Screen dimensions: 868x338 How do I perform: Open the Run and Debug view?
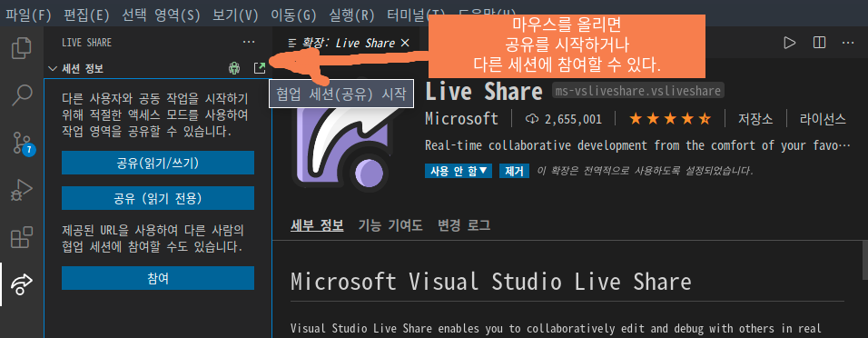pos(22,191)
